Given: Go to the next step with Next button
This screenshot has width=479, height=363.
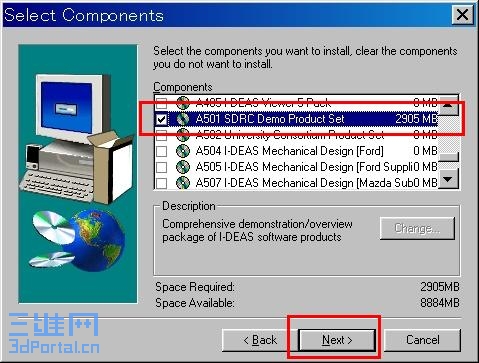Looking at the screenshot, I should pos(337,340).
